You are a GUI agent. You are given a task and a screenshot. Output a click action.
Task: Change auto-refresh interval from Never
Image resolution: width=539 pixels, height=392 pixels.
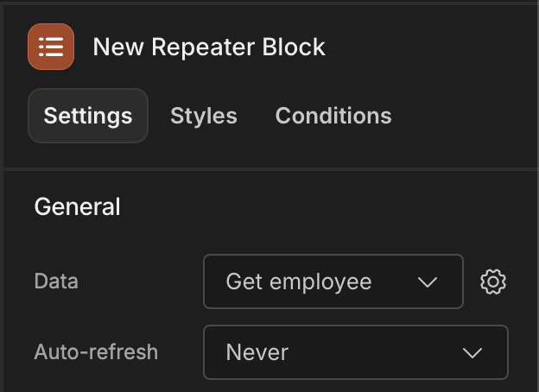coord(356,352)
